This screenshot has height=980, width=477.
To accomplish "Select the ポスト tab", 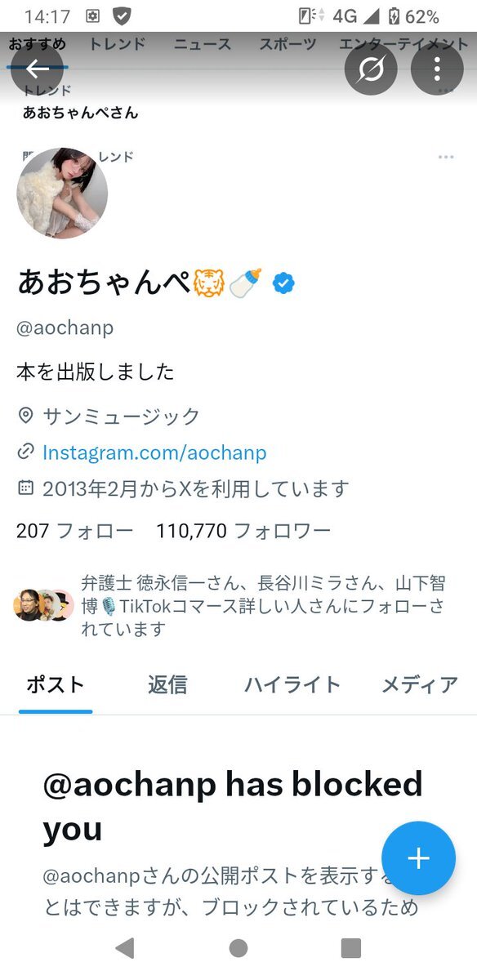I will coord(56,684).
